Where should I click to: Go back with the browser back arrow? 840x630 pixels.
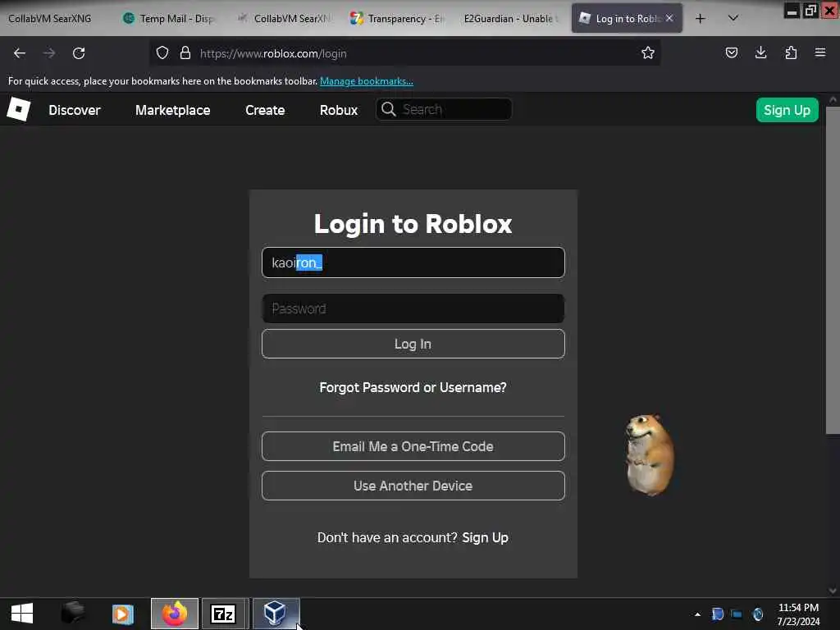pyautogui.click(x=20, y=53)
